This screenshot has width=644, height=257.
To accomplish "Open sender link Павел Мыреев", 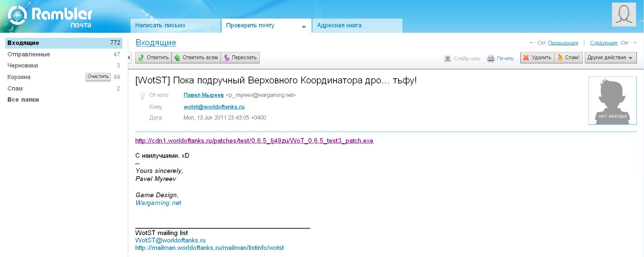I will tap(204, 95).
